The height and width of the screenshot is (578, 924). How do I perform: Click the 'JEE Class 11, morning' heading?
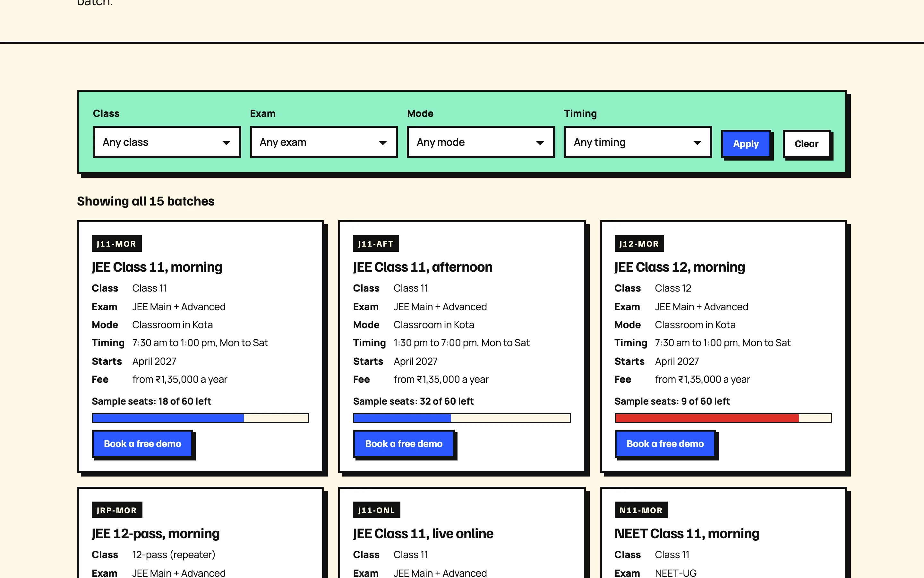click(157, 267)
